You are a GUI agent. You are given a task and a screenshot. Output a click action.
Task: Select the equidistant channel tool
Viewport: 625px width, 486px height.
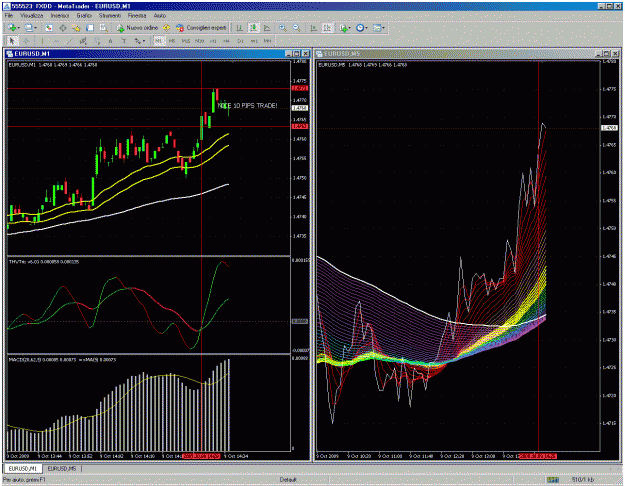(83, 41)
